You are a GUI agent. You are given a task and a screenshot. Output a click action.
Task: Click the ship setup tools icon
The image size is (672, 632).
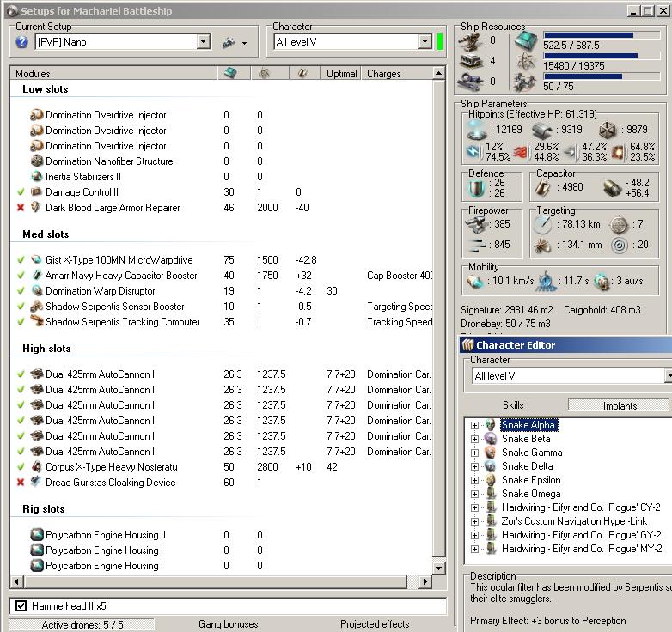click(x=229, y=42)
